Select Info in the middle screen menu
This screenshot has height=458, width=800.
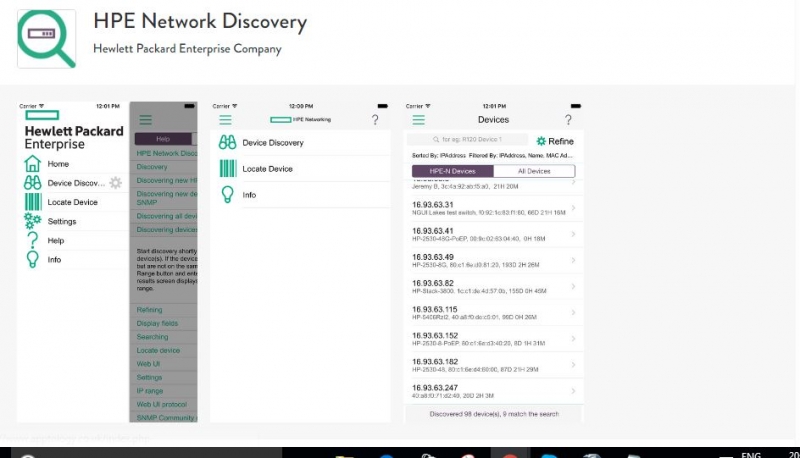249,195
